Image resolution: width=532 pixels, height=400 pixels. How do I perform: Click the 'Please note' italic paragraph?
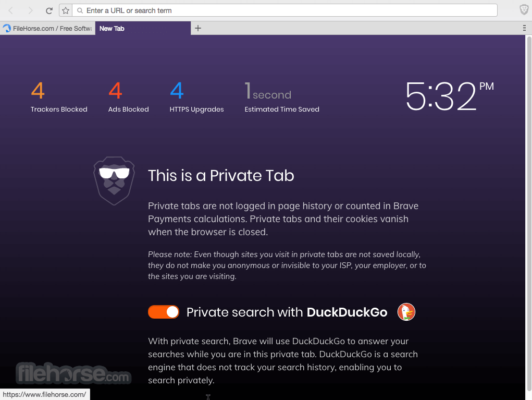pos(287,265)
